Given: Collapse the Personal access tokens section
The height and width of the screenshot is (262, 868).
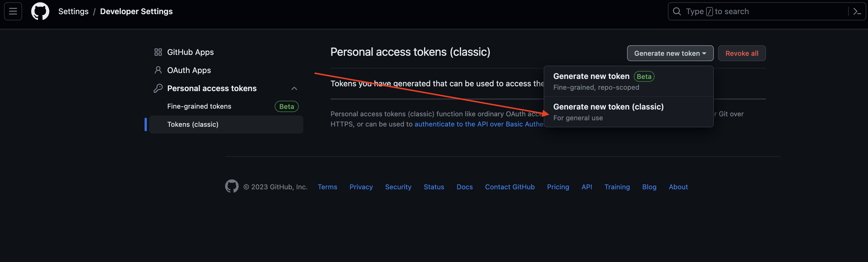Looking at the screenshot, I should coord(294,88).
